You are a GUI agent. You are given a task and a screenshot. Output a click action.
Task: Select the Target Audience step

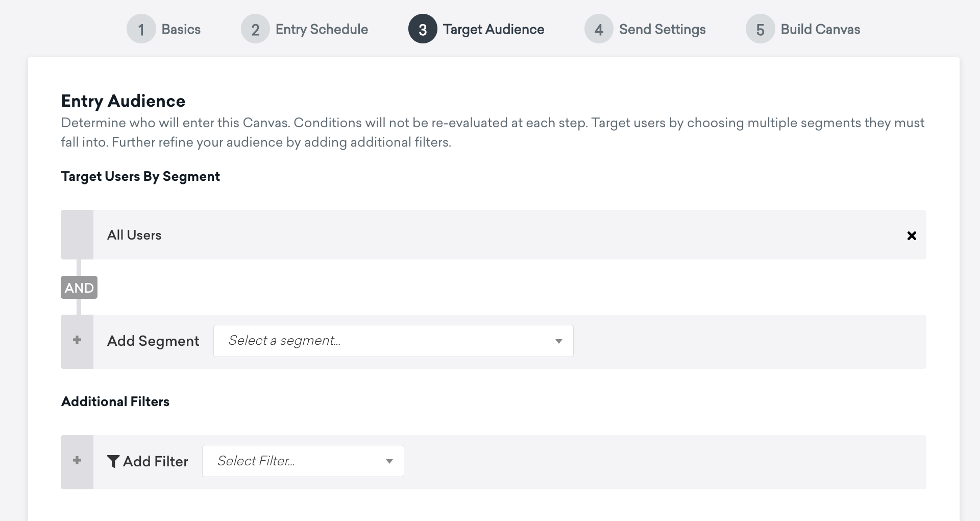(x=476, y=29)
